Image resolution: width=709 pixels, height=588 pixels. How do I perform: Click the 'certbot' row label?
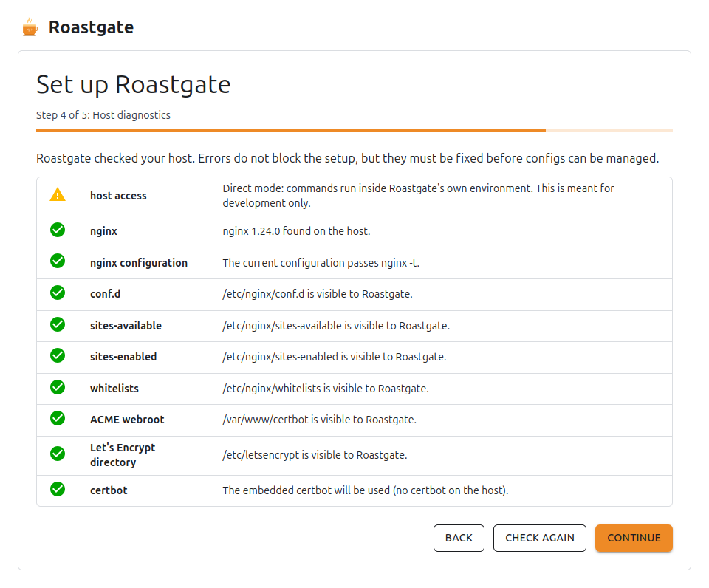109,490
